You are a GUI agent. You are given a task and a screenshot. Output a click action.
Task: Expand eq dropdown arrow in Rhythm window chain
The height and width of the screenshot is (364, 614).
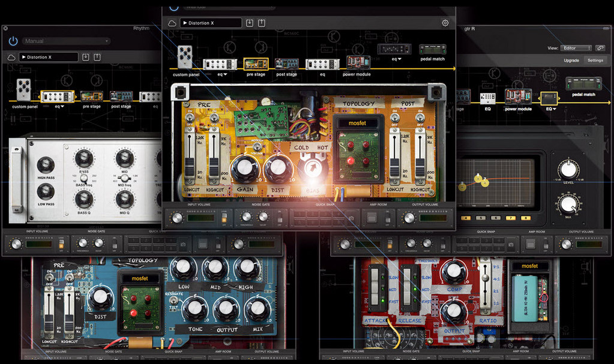click(62, 107)
